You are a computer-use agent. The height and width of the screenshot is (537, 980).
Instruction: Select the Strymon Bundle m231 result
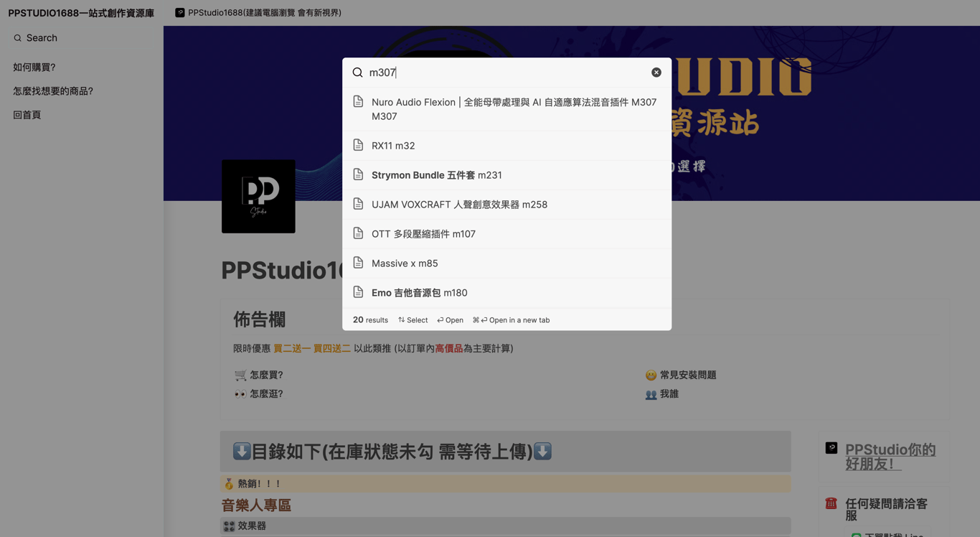tap(507, 175)
